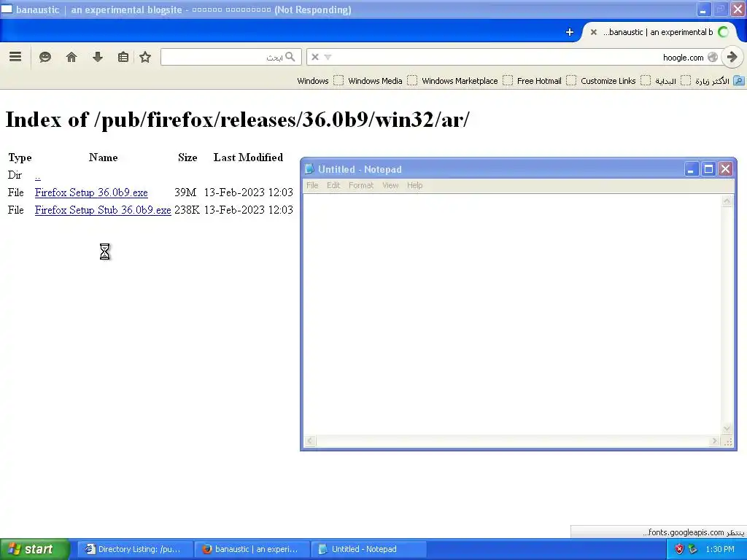Minimize the Firefox browser window

coord(704,9)
